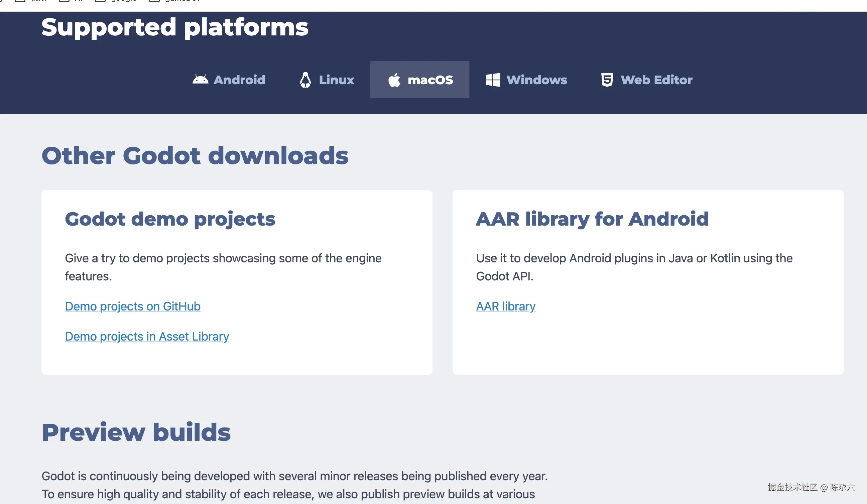Click the Supported platforms heading
867x504 pixels.
click(x=175, y=27)
